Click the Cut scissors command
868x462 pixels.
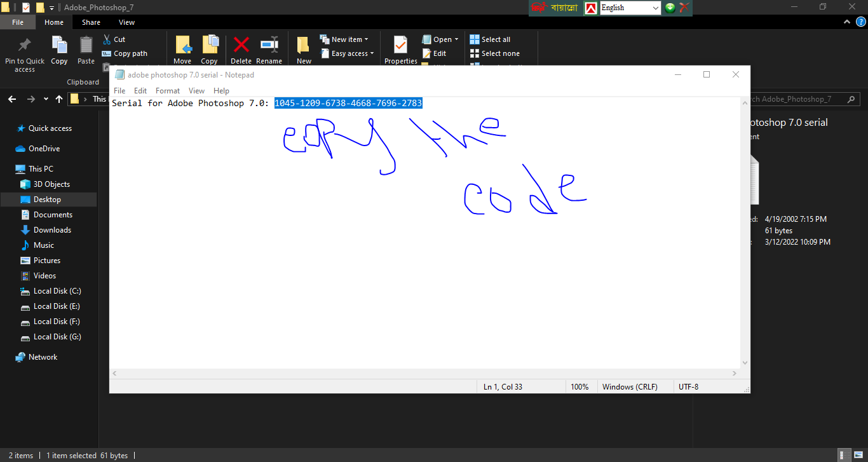coord(115,39)
